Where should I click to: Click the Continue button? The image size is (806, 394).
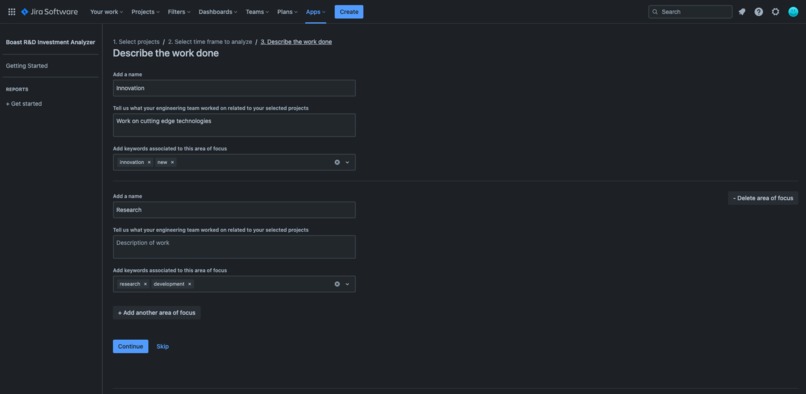[131, 347]
